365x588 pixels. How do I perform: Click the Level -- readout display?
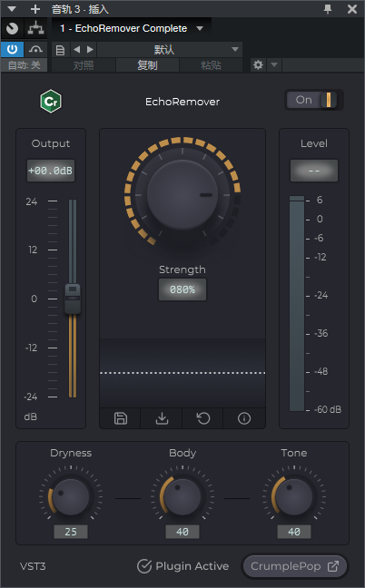coord(314,171)
